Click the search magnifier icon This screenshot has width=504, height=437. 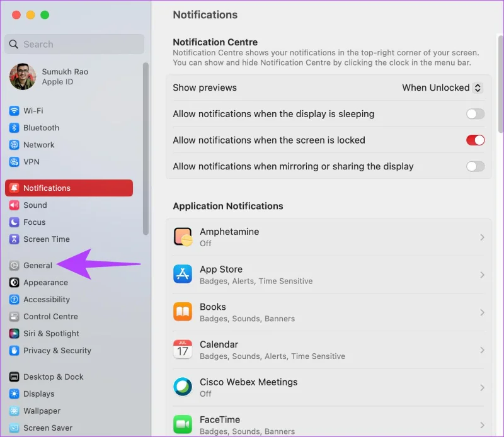point(13,44)
